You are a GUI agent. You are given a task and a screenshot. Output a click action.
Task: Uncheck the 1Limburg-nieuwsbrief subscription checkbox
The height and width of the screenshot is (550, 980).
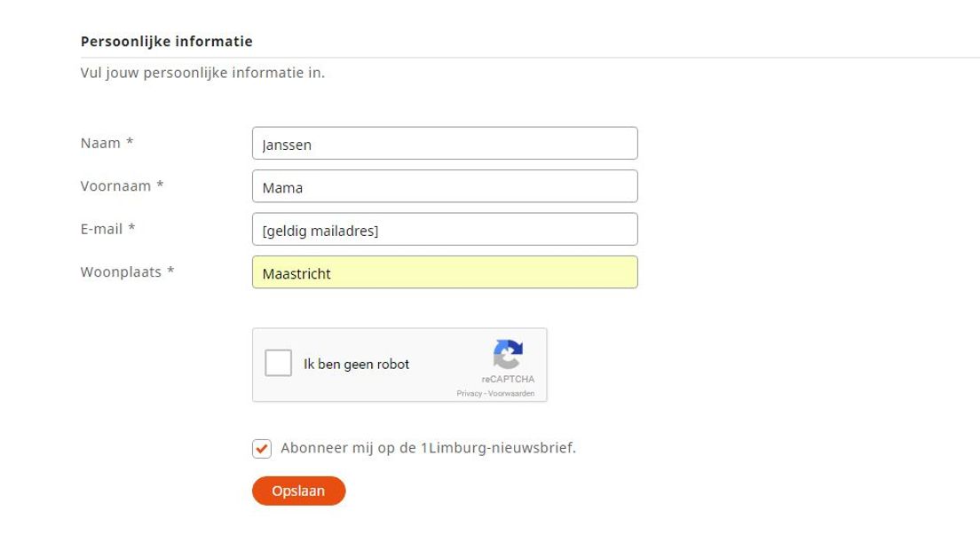(262, 448)
